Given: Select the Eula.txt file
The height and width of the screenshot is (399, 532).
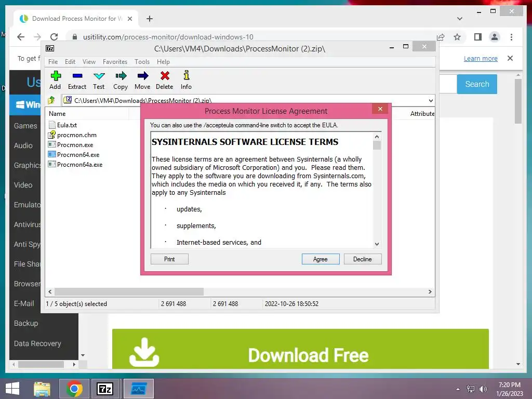Looking at the screenshot, I should point(63,125).
